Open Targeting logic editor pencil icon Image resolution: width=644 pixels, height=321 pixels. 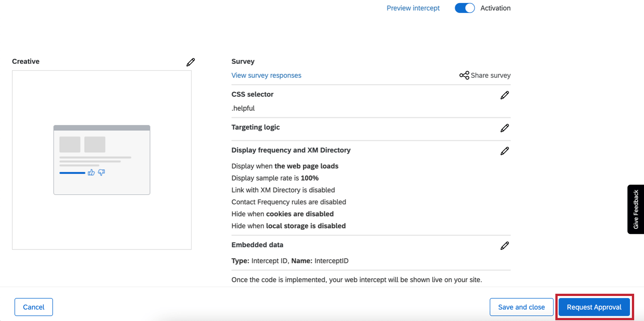[504, 128]
